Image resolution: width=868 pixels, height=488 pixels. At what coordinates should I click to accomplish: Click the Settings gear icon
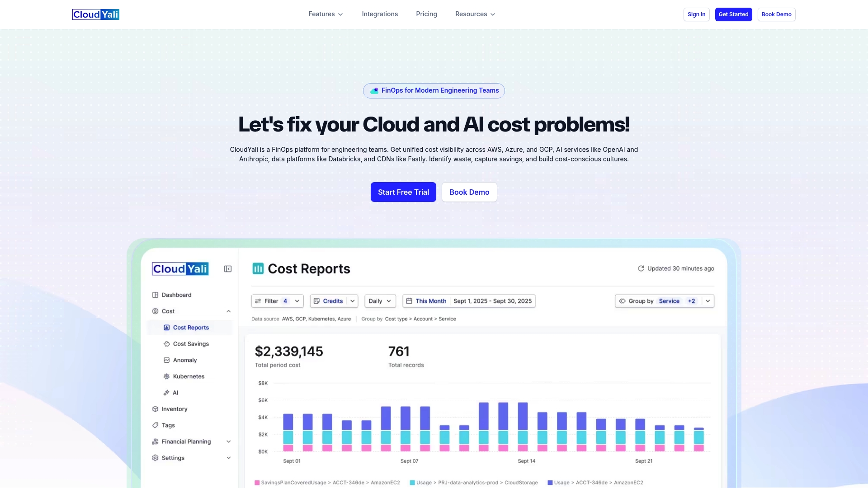pyautogui.click(x=155, y=458)
